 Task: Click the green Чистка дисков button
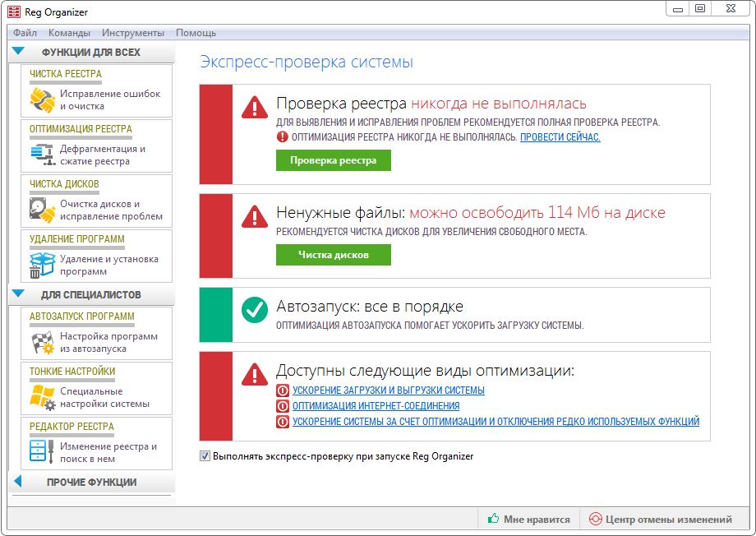[333, 255]
